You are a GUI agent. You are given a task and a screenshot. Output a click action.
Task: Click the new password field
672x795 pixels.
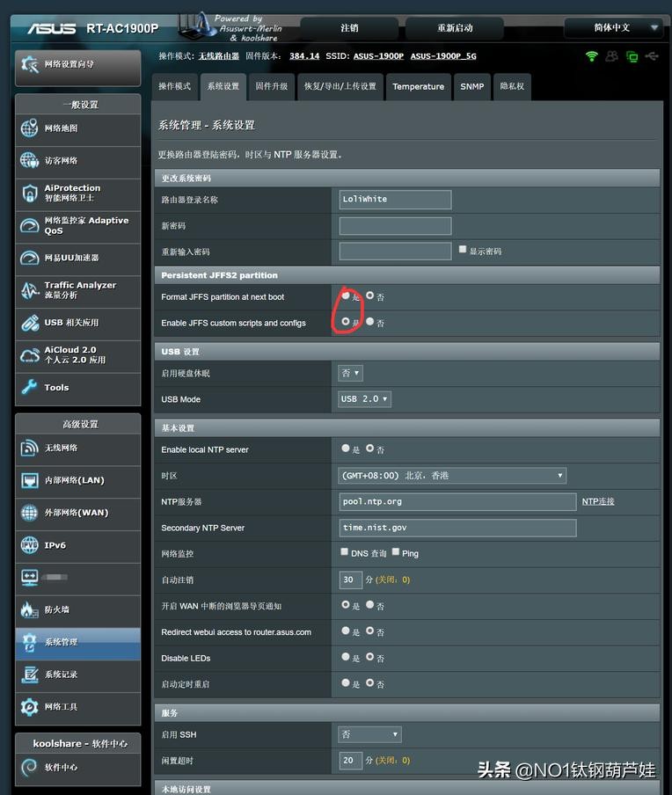395,226
